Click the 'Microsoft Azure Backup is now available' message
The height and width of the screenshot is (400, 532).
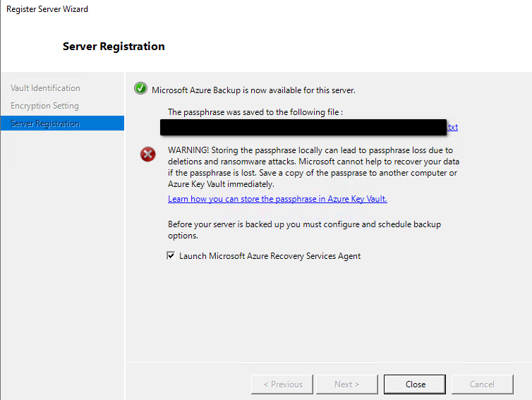[253, 90]
